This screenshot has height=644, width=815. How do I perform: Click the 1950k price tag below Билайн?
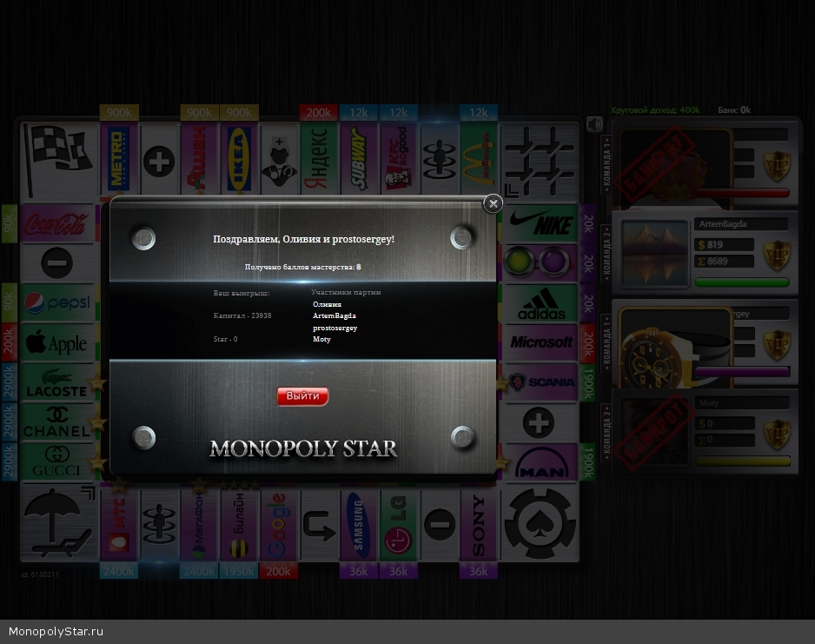coord(239,571)
